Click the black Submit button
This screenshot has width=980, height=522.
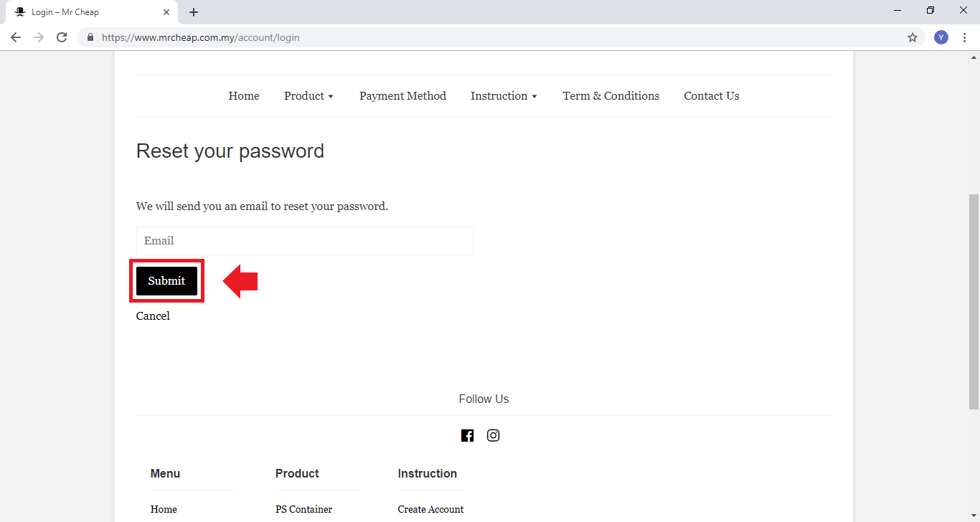[x=166, y=281]
